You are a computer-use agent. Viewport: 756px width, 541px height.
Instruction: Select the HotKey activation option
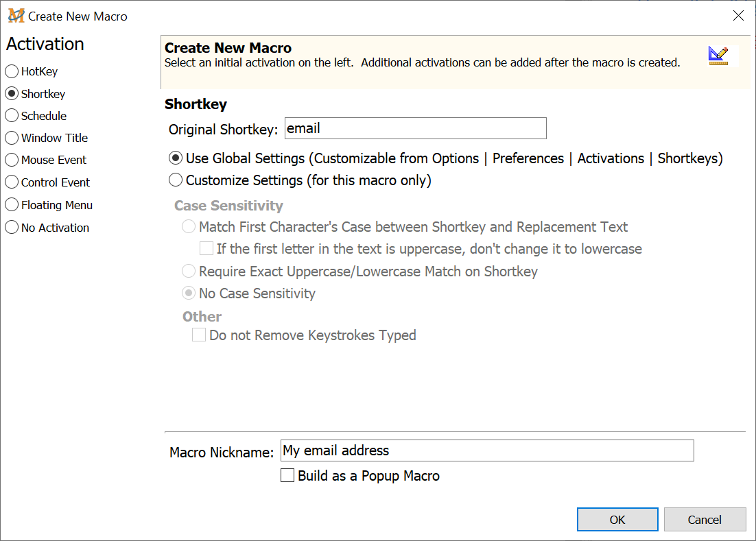coord(12,71)
